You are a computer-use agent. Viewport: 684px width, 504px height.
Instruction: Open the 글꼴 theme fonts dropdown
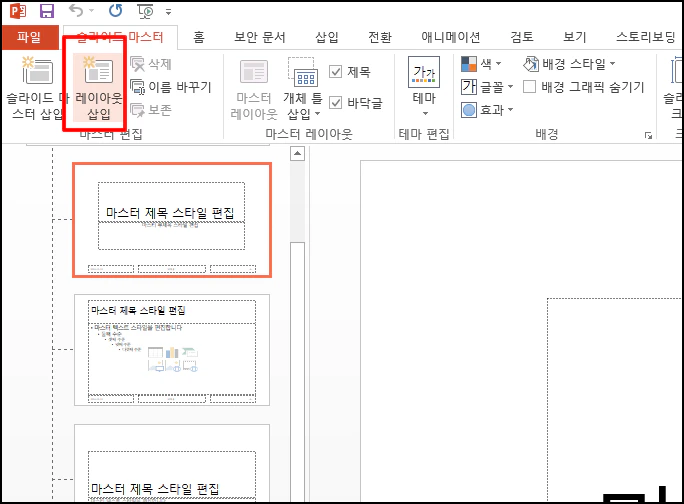tap(487, 87)
